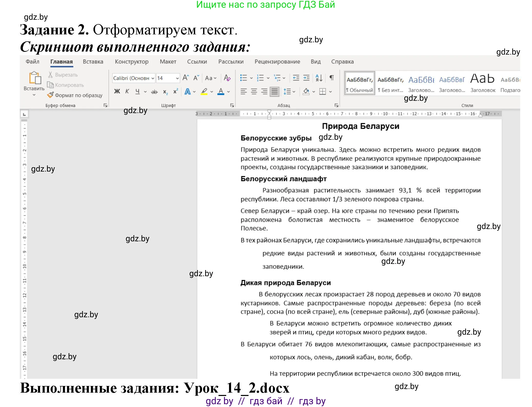The width and height of the screenshot is (532, 407).
Task: Click multilevel list icon
Action: [x=277, y=78]
